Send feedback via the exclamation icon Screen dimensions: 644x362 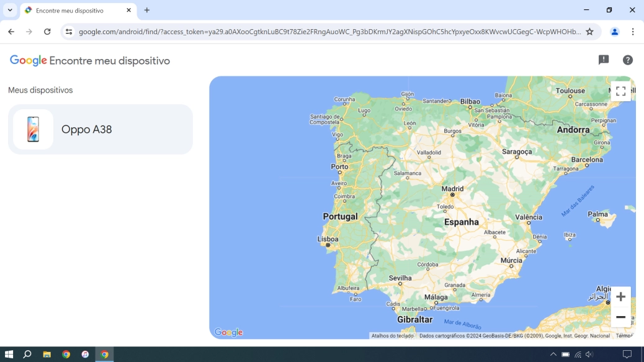(603, 60)
